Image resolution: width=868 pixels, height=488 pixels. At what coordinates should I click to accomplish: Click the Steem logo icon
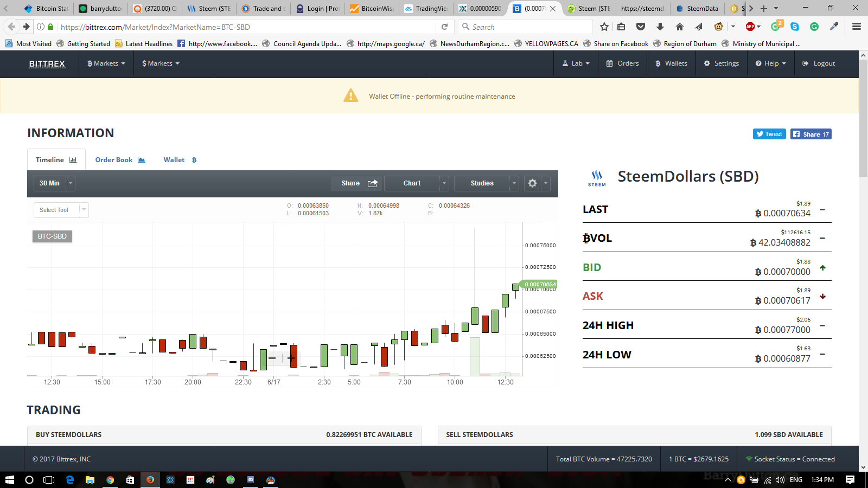(597, 178)
